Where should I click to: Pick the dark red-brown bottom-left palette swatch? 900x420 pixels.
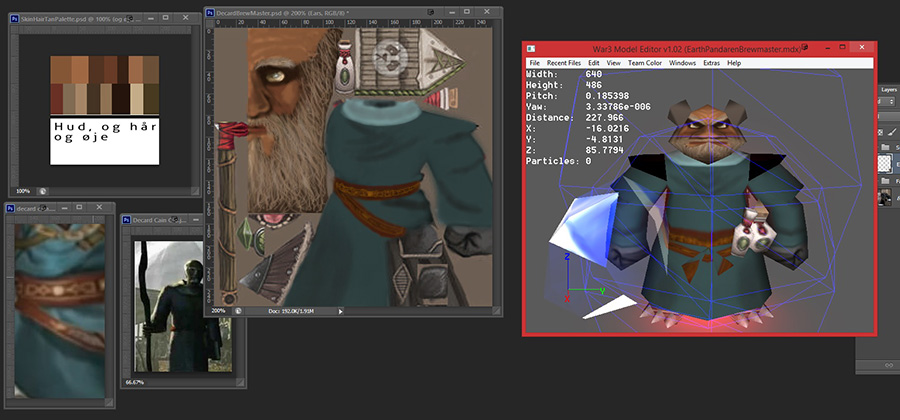[x=56, y=99]
